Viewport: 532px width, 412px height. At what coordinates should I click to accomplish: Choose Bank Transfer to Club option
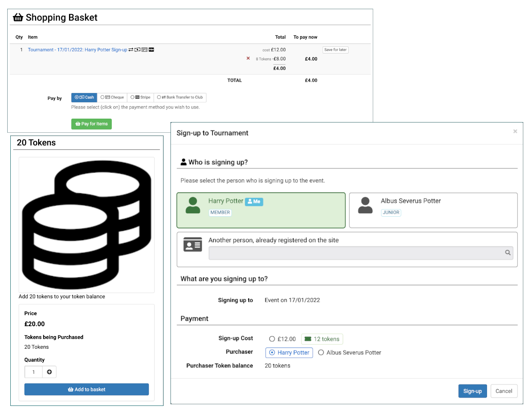tap(180, 97)
